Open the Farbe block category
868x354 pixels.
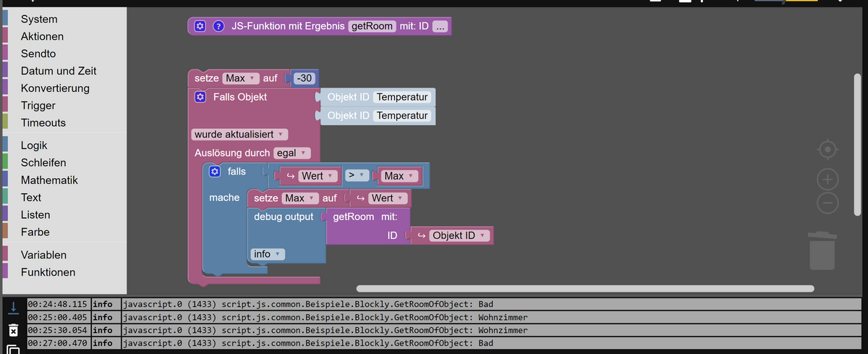tap(35, 232)
